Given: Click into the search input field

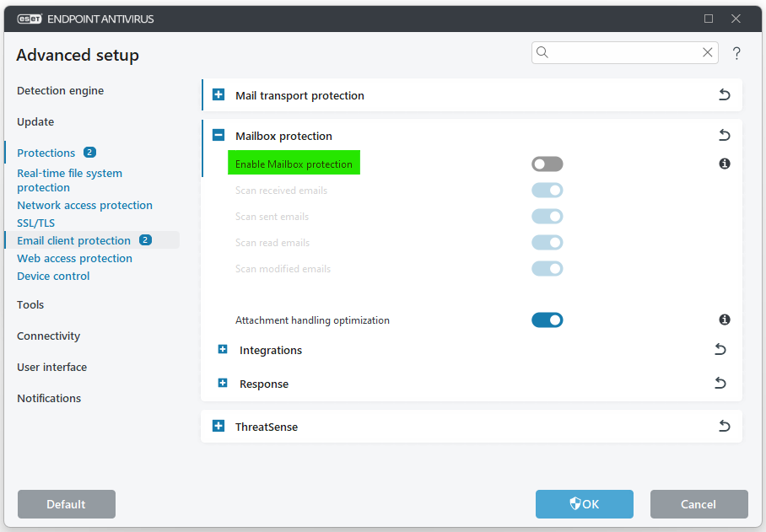Looking at the screenshot, I should (x=624, y=52).
